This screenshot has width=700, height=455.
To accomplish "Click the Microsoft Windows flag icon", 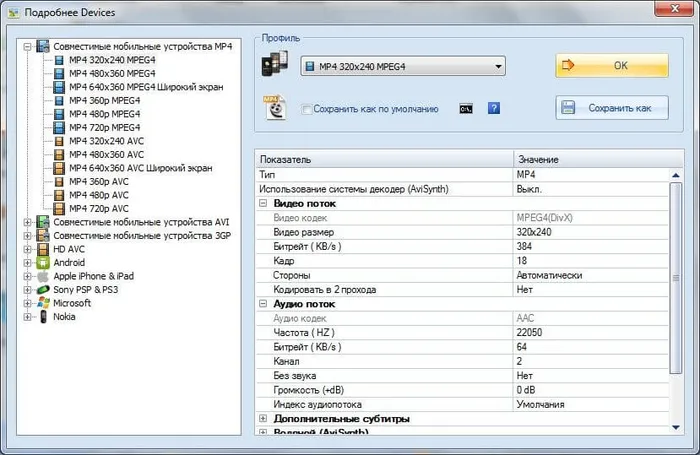I will [43, 303].
